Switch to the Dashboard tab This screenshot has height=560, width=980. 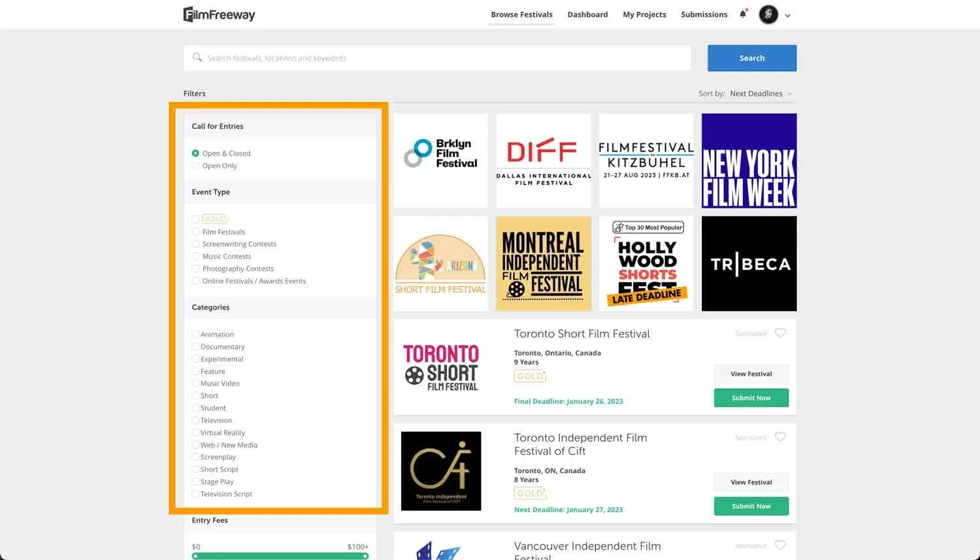587,14
